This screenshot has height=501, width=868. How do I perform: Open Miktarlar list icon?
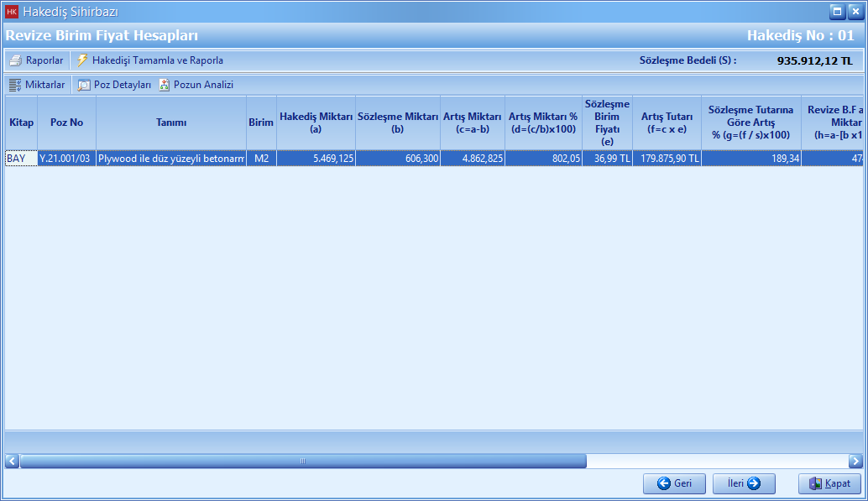[15, 85]
